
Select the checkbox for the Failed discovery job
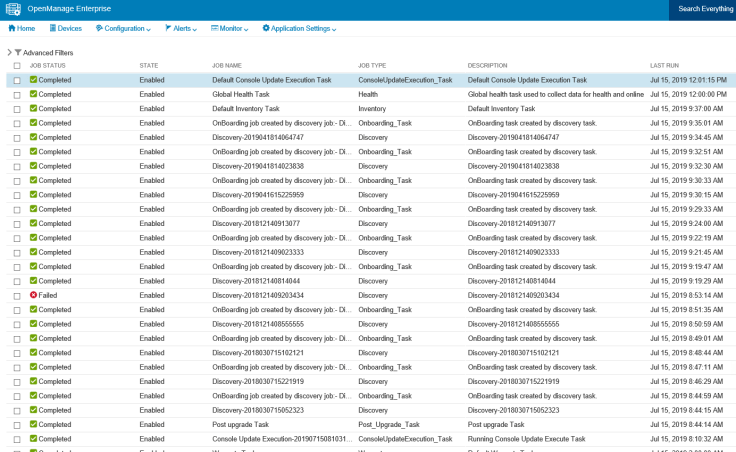tap(17, 296)
